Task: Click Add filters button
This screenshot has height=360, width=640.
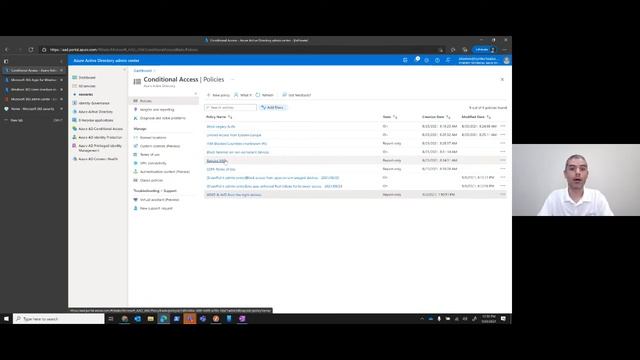Action: 273,107
